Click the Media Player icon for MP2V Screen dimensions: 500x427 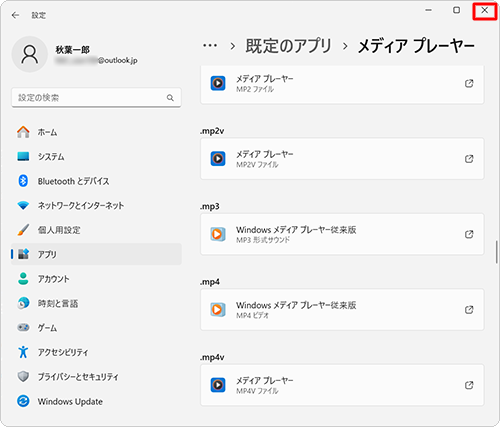point(218,159)
